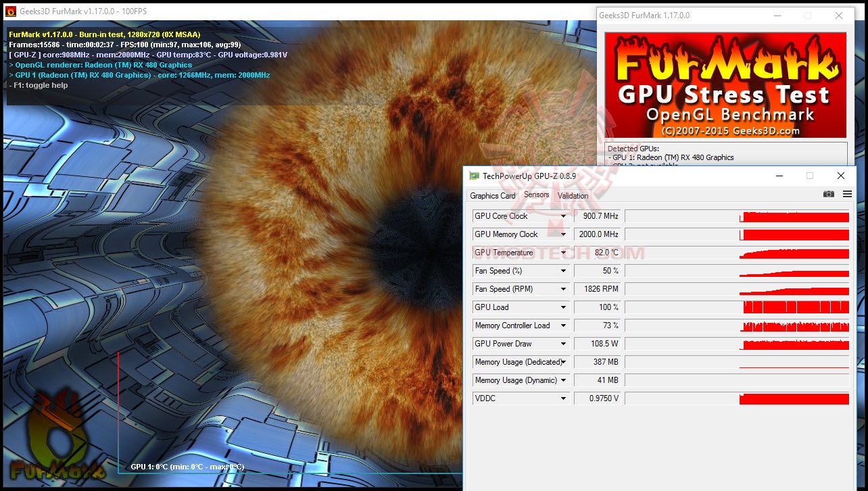
Task: Click the 'GPU 1 (Radeon (TM) RX 480 Graphics) - core' overlay line
Action: (139, 75)
